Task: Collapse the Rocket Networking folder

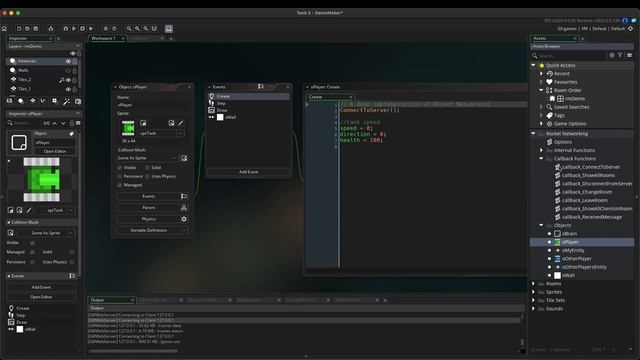Action: [533, 133]
